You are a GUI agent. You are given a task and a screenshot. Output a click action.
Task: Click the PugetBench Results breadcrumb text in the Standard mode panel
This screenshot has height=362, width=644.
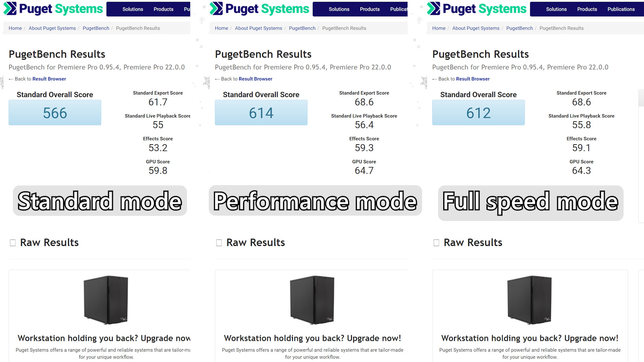pyautogui.click(x=138, y=28)
